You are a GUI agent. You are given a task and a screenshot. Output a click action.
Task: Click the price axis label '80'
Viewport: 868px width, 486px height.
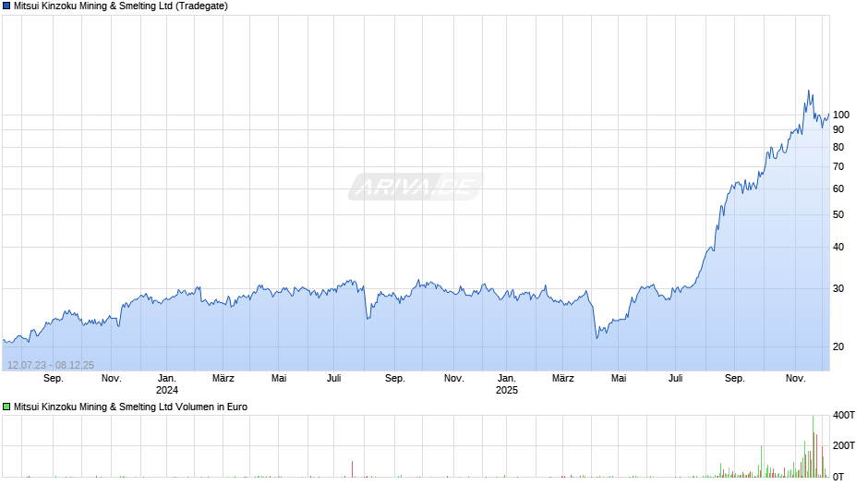coord(838,148)
